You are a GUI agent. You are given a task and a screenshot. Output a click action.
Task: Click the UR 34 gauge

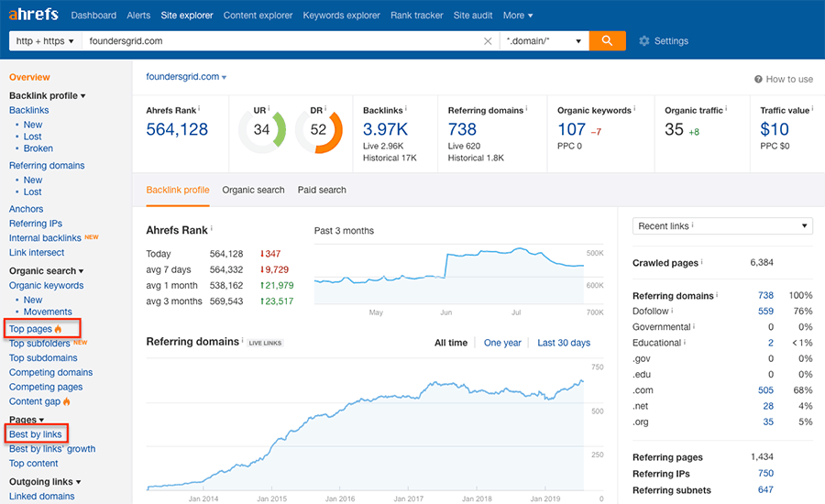pos(261,129)
